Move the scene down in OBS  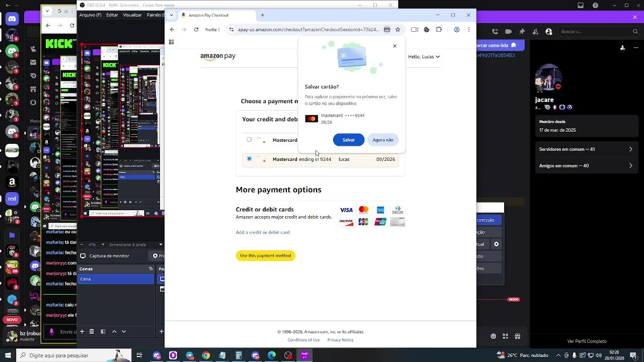[124, 331]
